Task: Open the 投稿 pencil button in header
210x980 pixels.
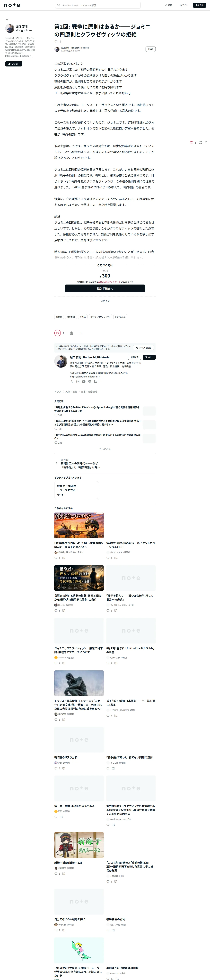Action: point(168,5)
